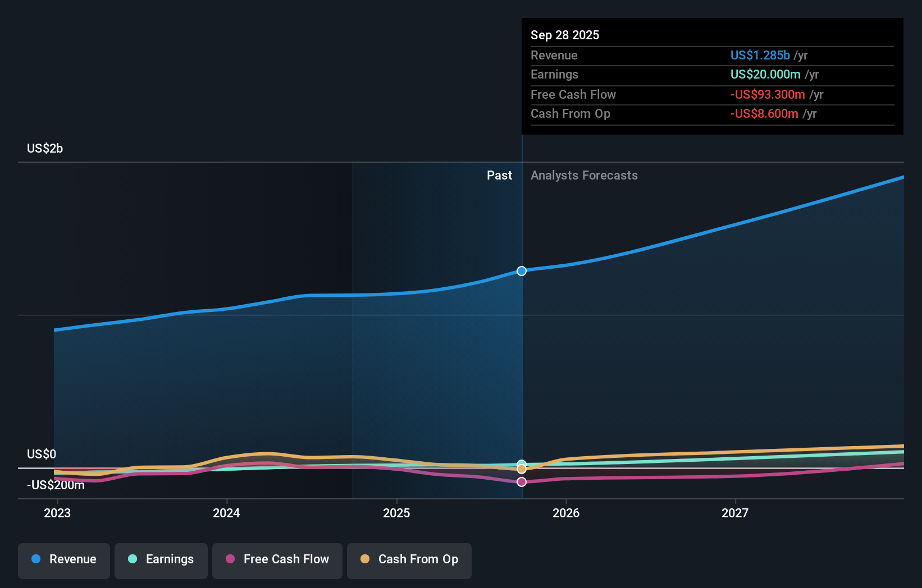Toggle the Revenue series visibility
Viewport: 922px width, 588px height.
(x=63, y=560)
